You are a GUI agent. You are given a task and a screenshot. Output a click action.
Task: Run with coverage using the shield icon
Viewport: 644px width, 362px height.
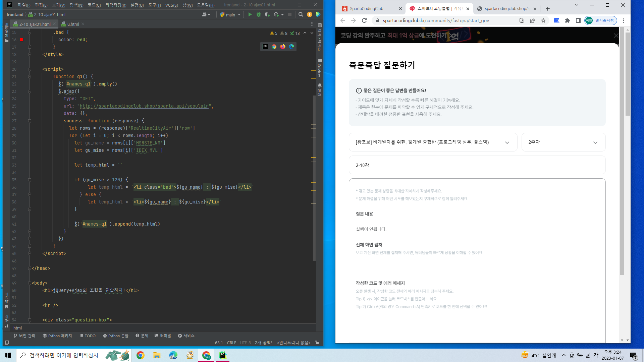(267, 14)
